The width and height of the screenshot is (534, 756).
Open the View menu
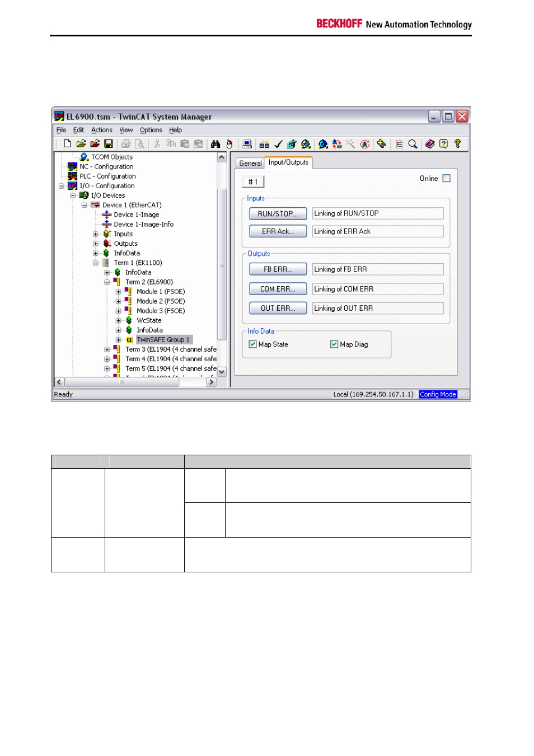126,130
